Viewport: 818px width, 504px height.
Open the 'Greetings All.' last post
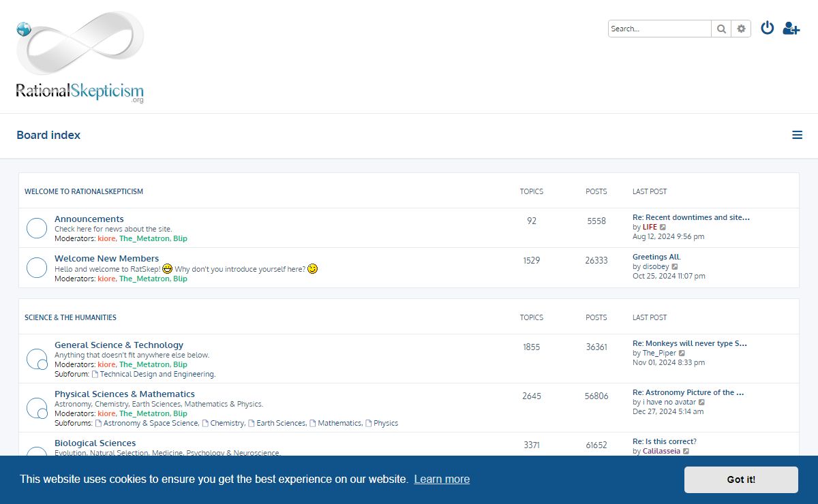pyautogui.click(x=656, y=257)
